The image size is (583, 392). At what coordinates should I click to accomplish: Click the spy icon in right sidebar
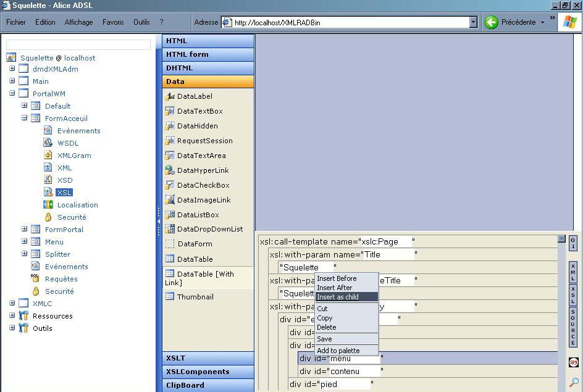(573, 362)
